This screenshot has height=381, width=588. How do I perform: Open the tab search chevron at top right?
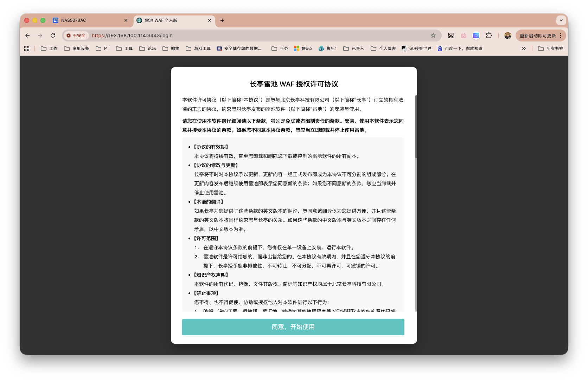tap(561, 20)
